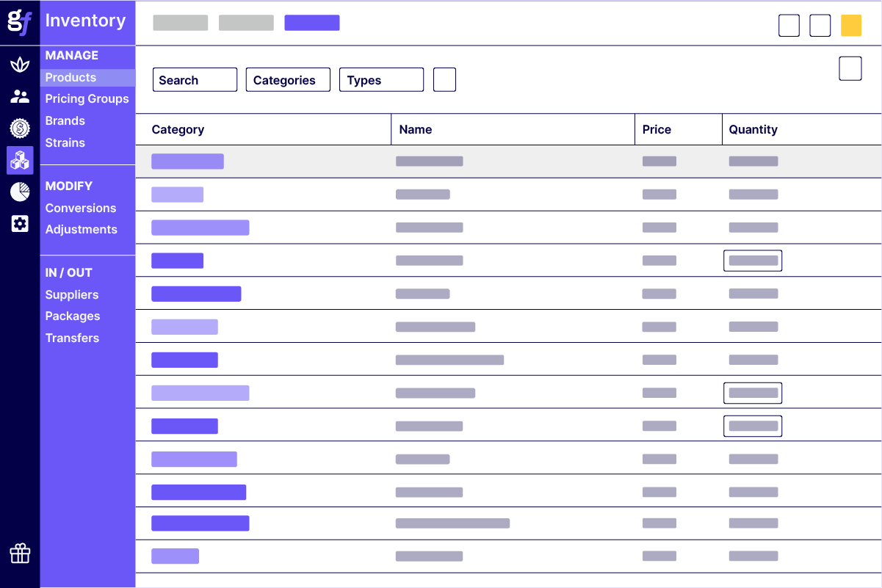882x588 pixels.
Task: Select the first gray top tab
Action: [181, 23]
